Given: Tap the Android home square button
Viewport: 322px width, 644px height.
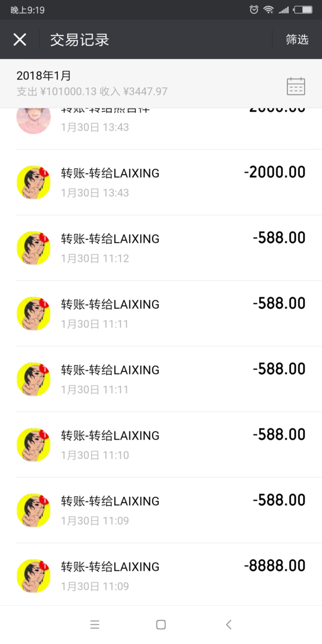Looking at the screenshot, I should click(161, 625).
